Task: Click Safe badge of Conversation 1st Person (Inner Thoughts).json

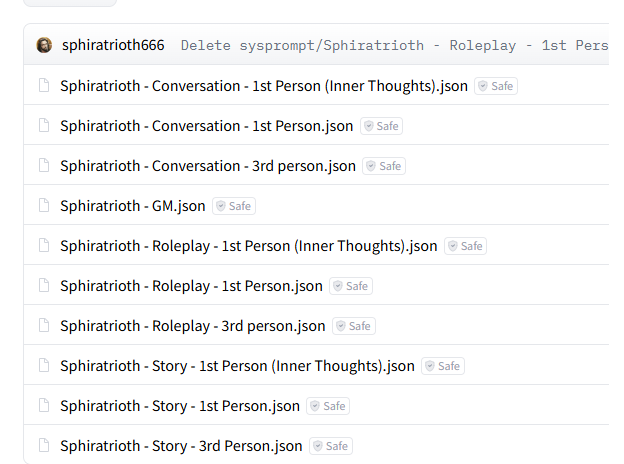Action: [x=496, y=86]
